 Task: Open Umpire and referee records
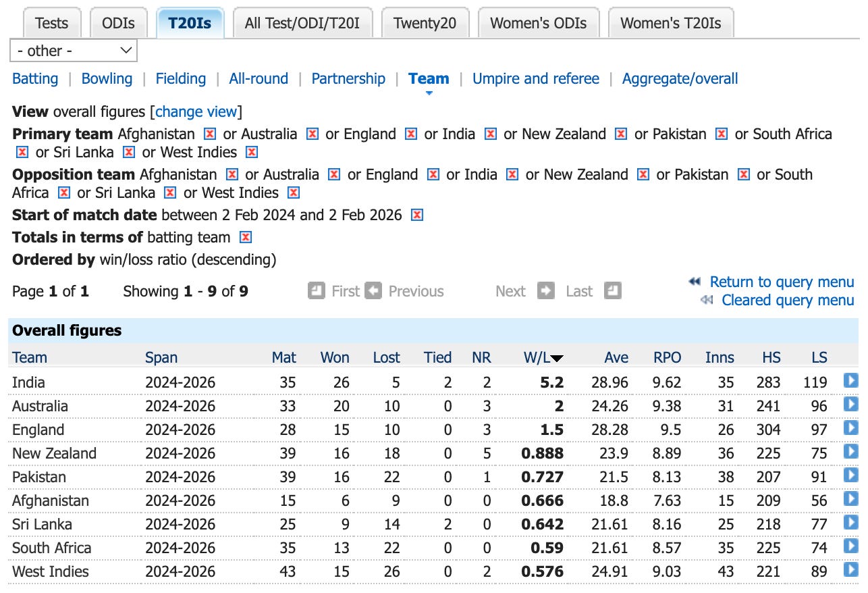click(x=536, y=78)
